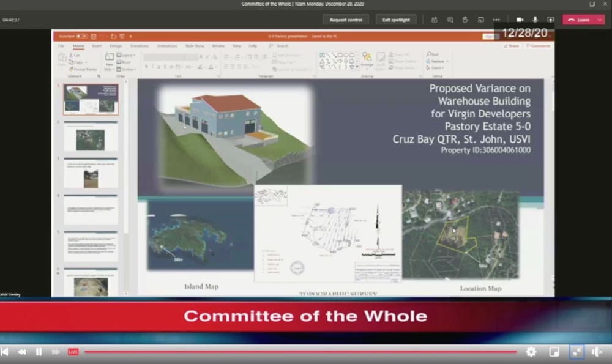The height and width of the screenshot is (364, 612).
Task: Open the View ribbon tab
Action: click(x=236, y=46)
